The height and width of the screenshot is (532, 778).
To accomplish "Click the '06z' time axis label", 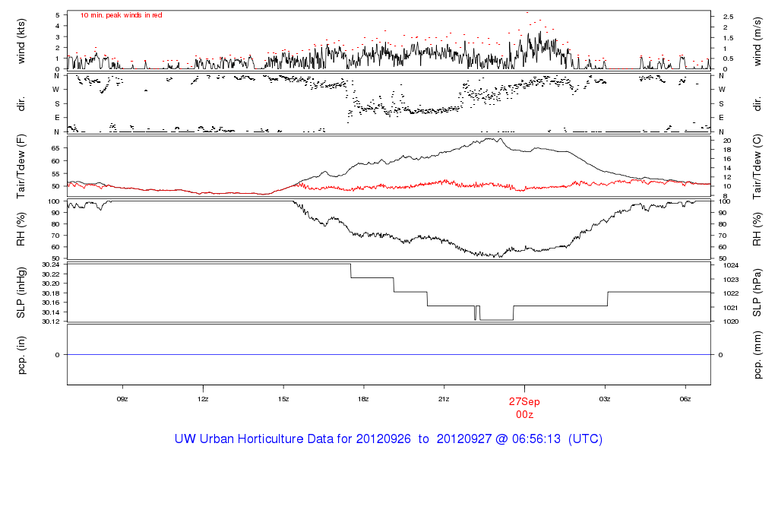I will [685, 399].
